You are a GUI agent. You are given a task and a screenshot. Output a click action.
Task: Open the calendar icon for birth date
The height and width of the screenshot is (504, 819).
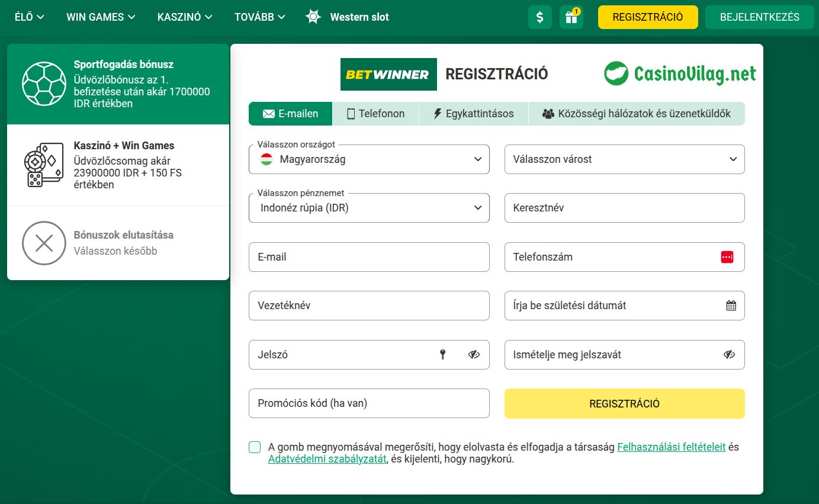731,306
